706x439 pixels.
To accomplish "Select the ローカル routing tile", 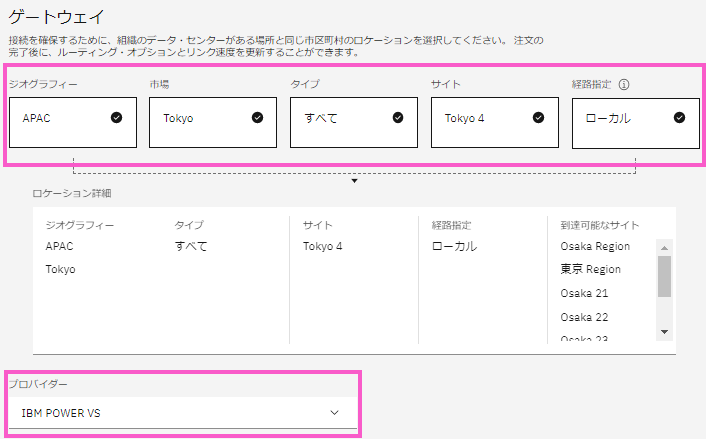I will pos(635,122).
